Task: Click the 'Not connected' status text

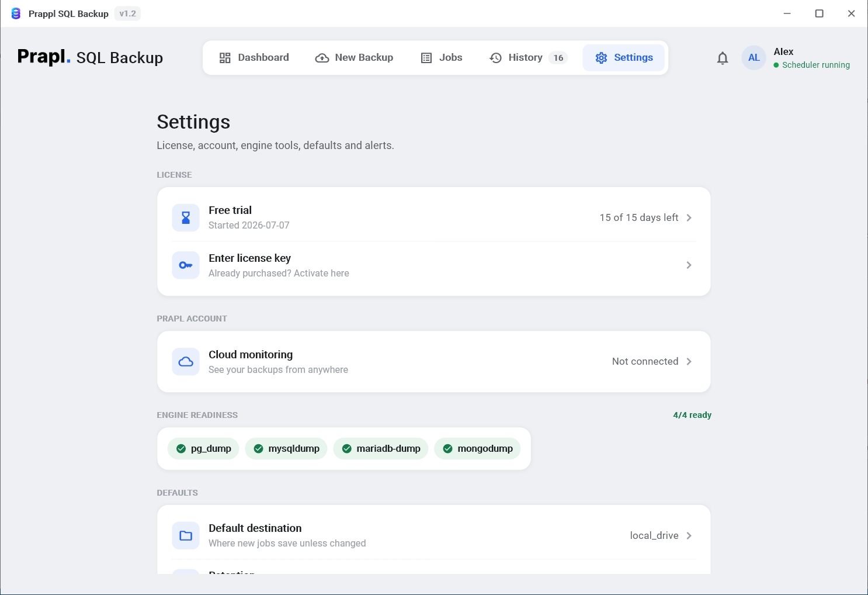Action: 645,362
